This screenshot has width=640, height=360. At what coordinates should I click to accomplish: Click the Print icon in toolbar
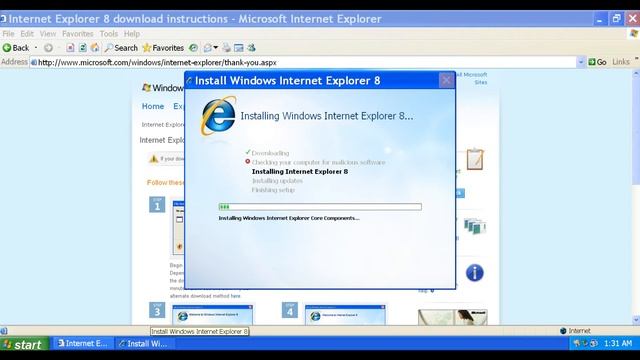(x=227, y=48)
